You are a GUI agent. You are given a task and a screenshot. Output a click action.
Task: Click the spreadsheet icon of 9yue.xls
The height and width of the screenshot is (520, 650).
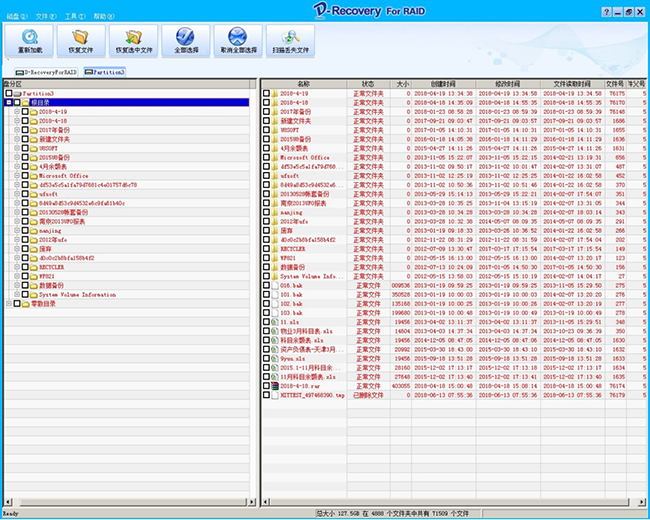(274, 358)
